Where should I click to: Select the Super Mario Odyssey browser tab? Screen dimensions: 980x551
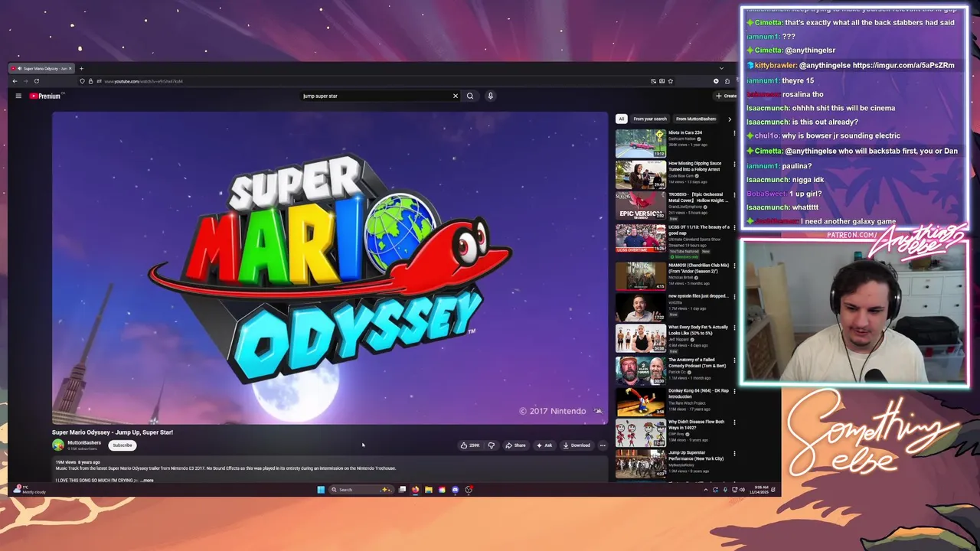(42, 68)
